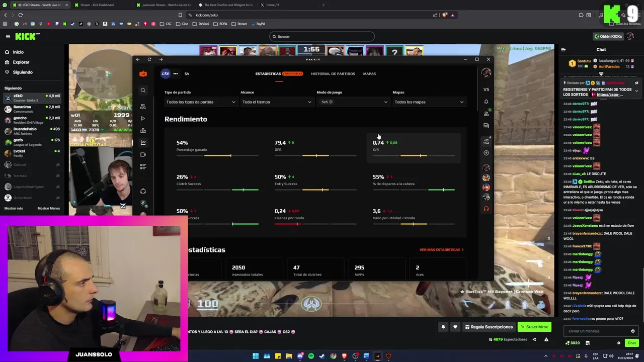This screenshot has height=362, width=644.
Task: Remove the 5v5 game mode chip
Action: pos(331,102)
